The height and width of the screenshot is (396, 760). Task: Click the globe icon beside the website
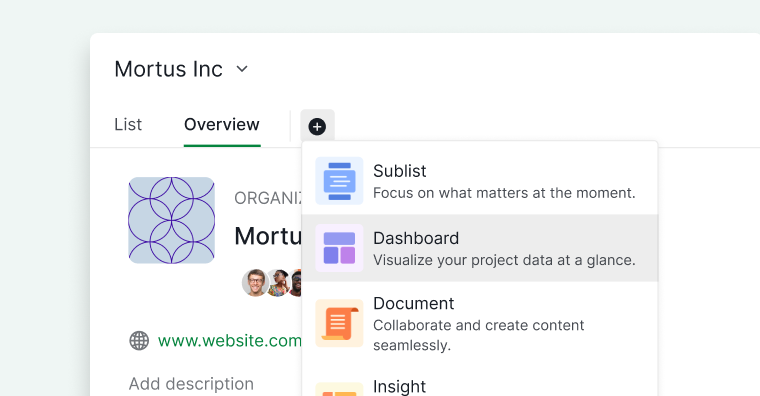click(139, 341)
